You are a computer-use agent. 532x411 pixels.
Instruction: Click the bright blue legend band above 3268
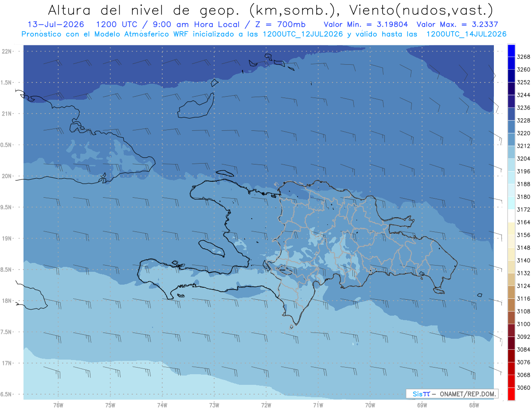(x=511, y=51)
